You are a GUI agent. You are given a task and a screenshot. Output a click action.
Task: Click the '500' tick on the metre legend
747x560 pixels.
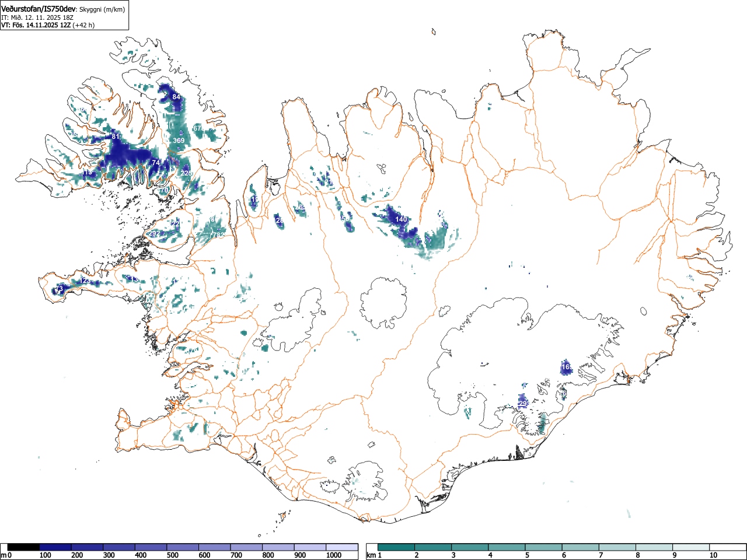[173, 555]
